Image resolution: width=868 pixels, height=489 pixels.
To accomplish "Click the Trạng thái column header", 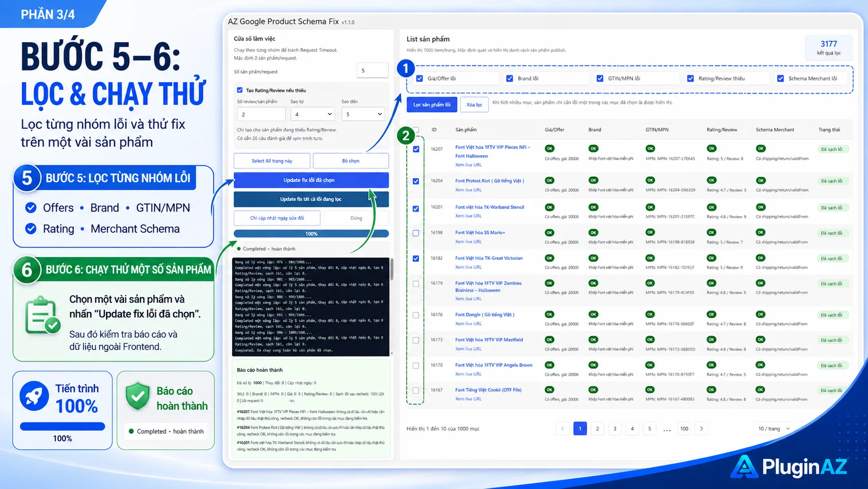I will click(829, 130).
